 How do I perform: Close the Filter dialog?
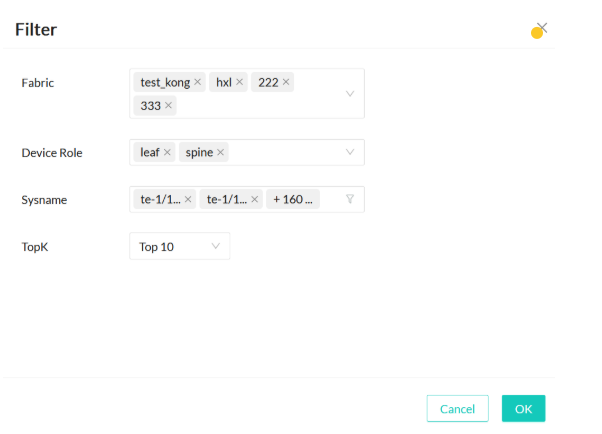click(x=542, y=28)
